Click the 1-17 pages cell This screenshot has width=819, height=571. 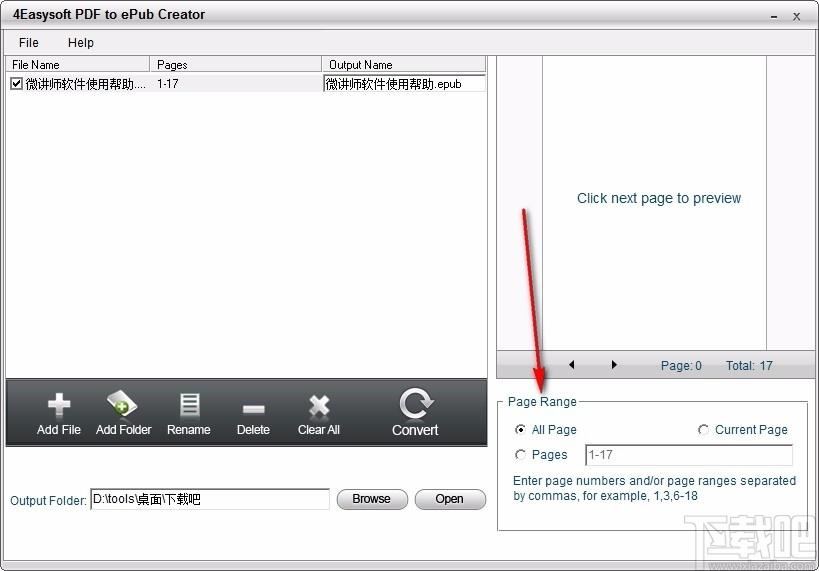168,84
